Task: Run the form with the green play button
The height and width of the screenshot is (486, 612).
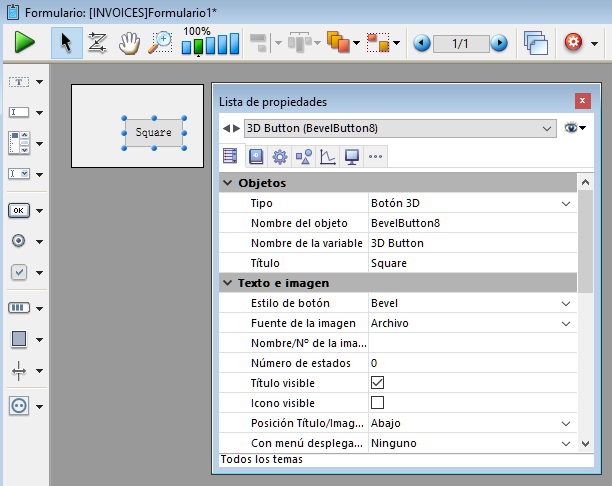Action: point(24,44)
